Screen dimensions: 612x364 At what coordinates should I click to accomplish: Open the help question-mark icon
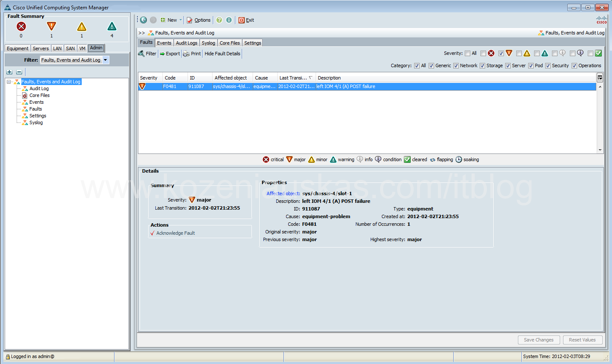point(219,20)
